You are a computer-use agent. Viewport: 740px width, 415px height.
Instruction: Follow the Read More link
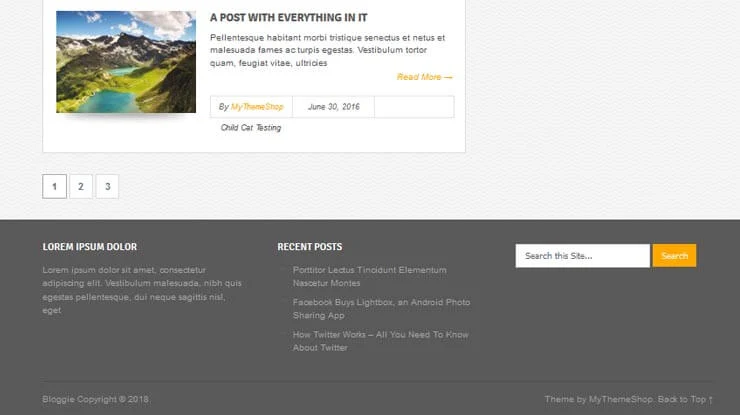click(x=424, y=77)
